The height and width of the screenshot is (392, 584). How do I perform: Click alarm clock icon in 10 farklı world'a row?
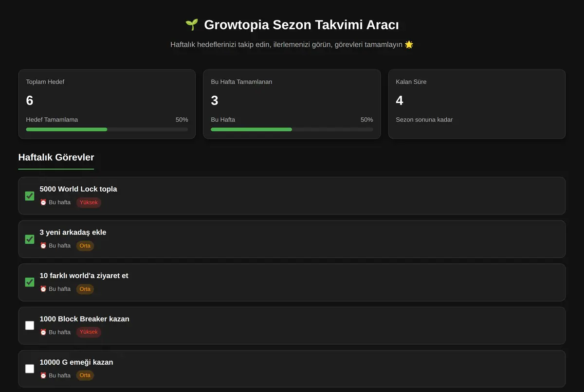pos(43,289)
